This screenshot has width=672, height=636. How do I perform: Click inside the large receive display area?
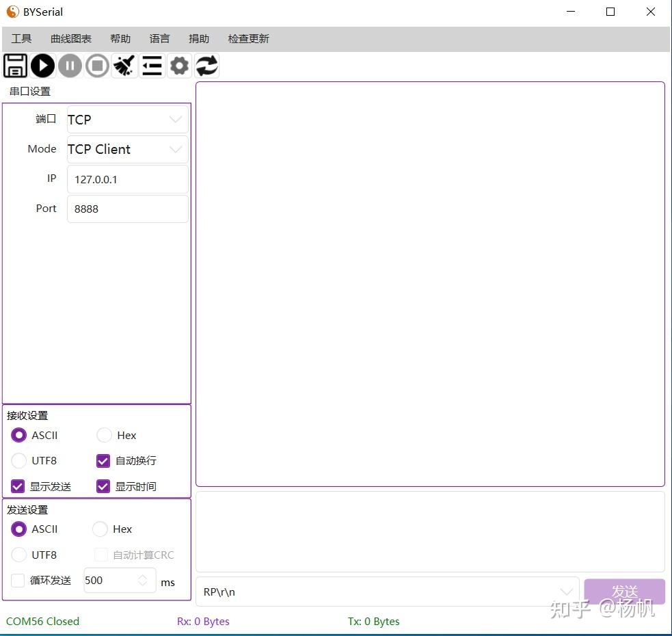(430, 284)
